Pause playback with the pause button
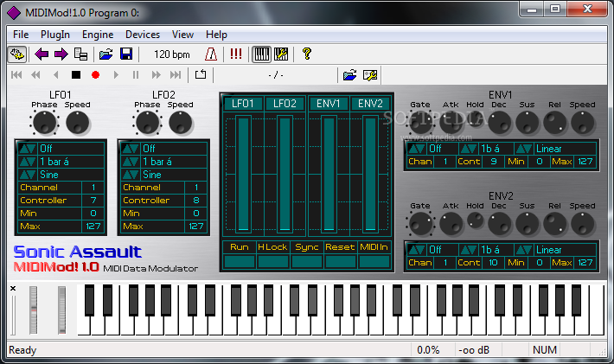The image size is (614, 364). click(136, 74)
